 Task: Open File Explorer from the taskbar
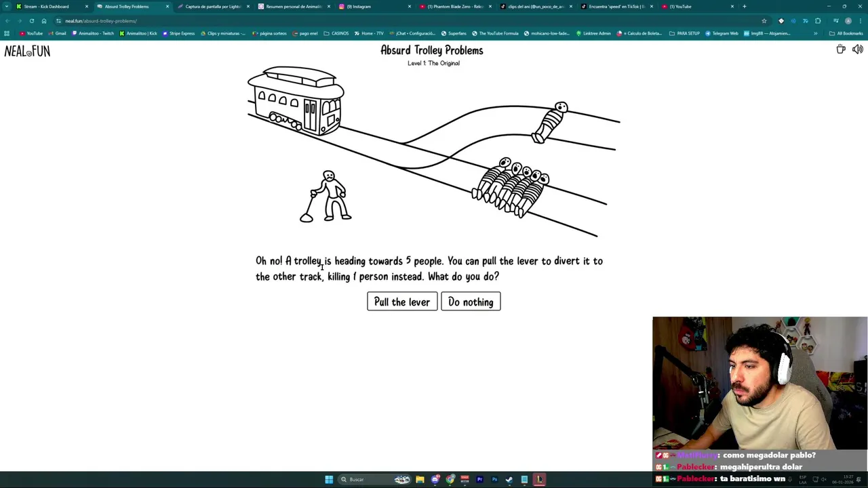[420, 479]
